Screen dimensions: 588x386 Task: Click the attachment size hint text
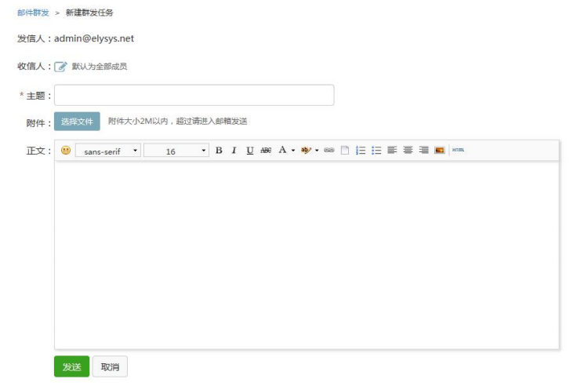tap(178, 121)
